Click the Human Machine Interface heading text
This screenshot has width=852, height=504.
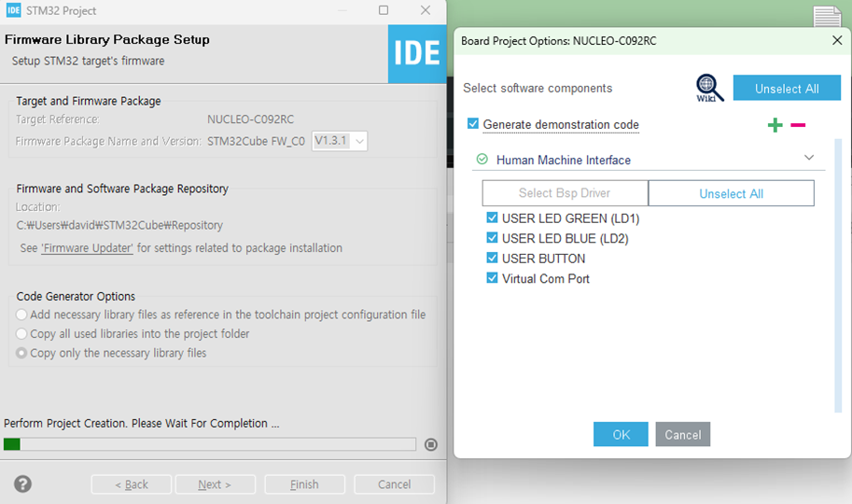coord(564,160)
